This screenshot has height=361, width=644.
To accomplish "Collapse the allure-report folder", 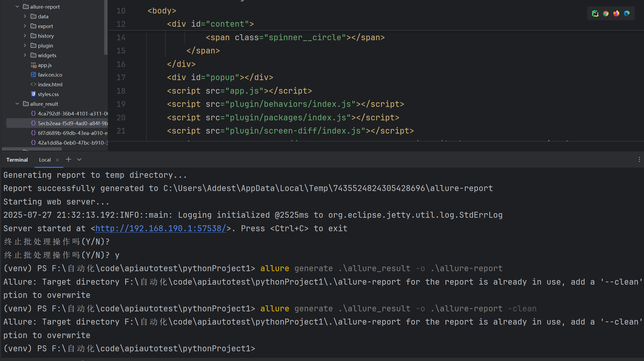I will pos(17,6).
